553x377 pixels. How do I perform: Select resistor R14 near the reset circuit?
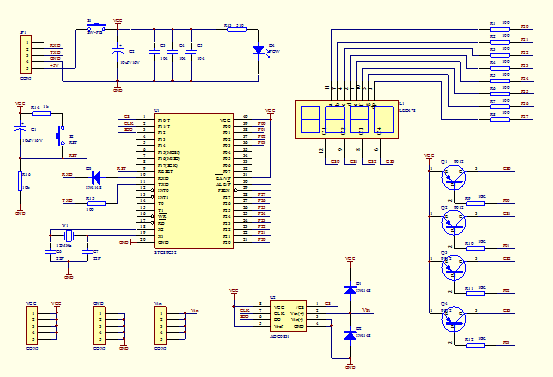click(42, 113)
